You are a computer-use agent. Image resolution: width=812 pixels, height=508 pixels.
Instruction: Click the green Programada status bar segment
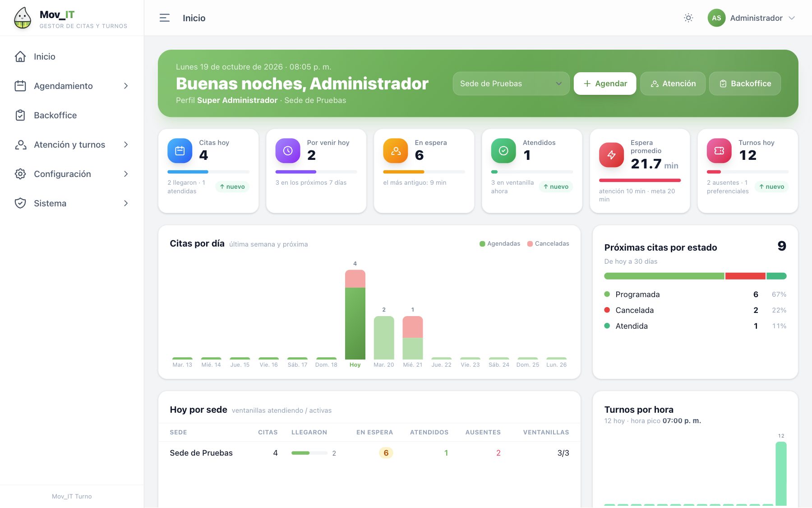tap(664, 276)
